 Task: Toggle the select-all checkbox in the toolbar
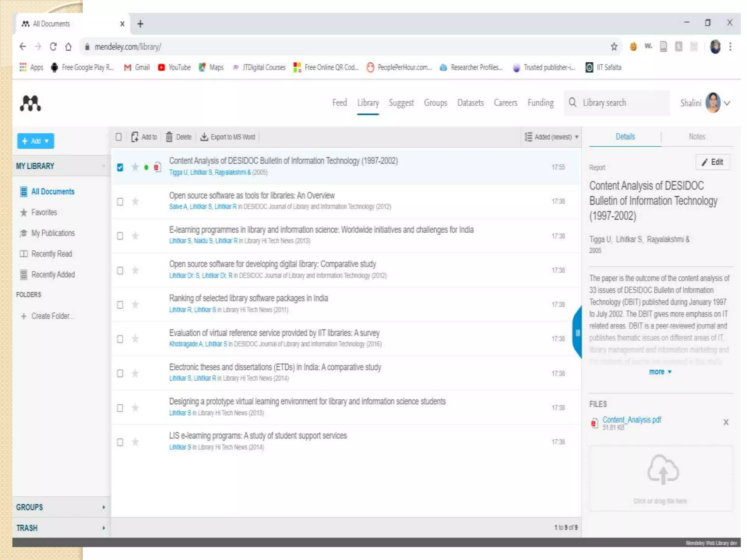click(x=119, y=137)
